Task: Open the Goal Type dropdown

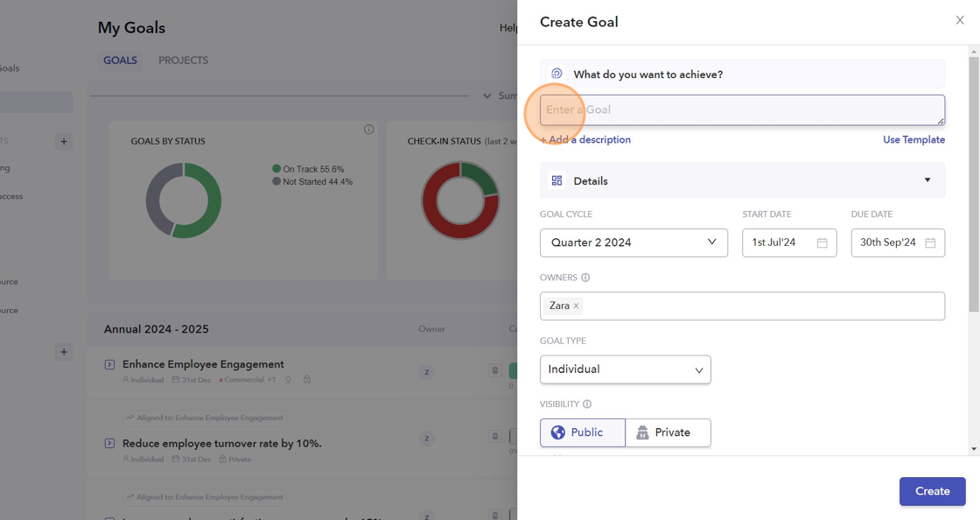Action: tap(625, 369)
